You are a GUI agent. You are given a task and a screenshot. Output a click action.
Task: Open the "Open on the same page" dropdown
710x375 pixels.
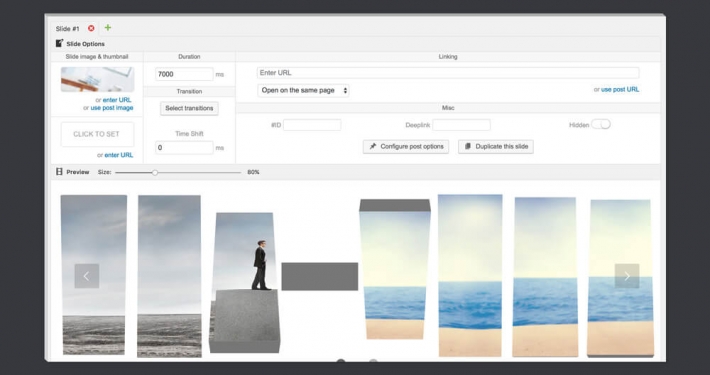point(303,90)
